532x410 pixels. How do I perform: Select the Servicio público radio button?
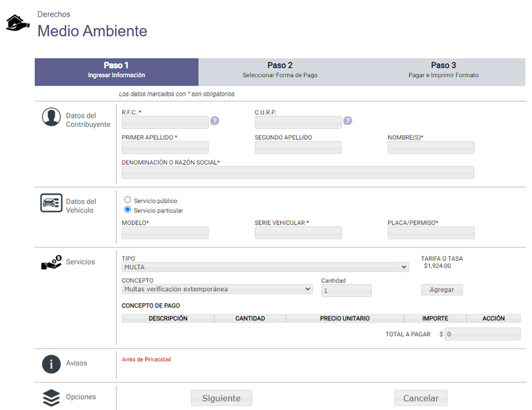(x=128, y=200)
